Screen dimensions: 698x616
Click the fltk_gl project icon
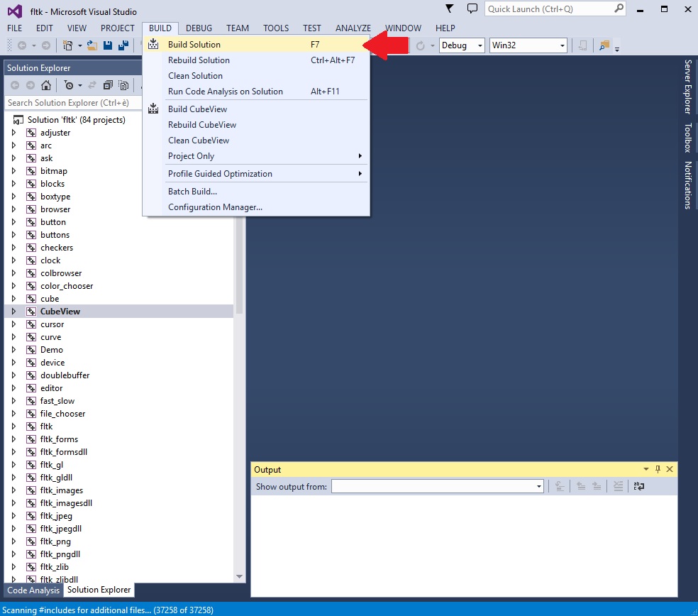click(x=31, y=465)
